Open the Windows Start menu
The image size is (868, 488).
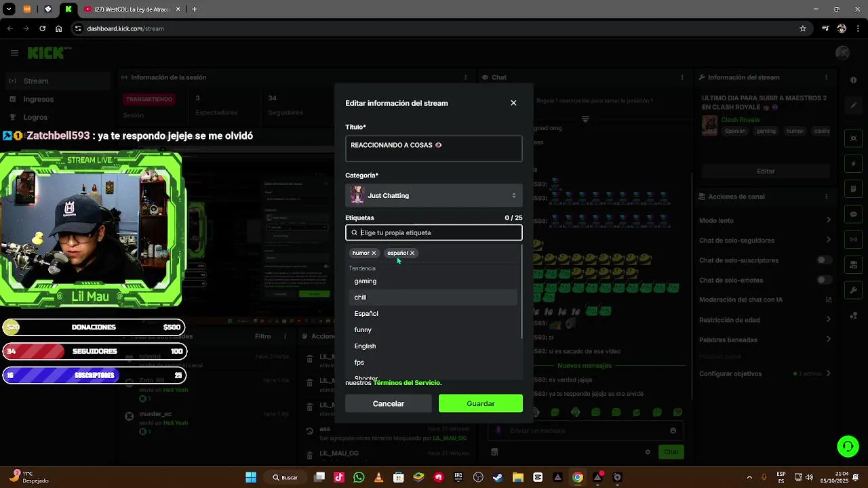pos(251,477)
